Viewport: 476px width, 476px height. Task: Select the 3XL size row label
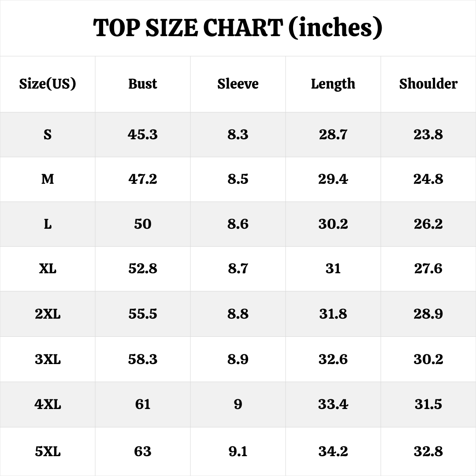48,359
